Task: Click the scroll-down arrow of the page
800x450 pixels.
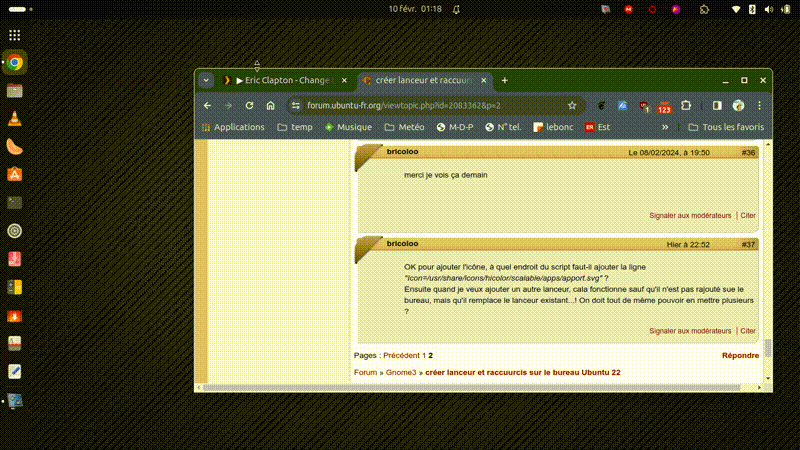Action: pyautogui.click(x=768, y=378)
